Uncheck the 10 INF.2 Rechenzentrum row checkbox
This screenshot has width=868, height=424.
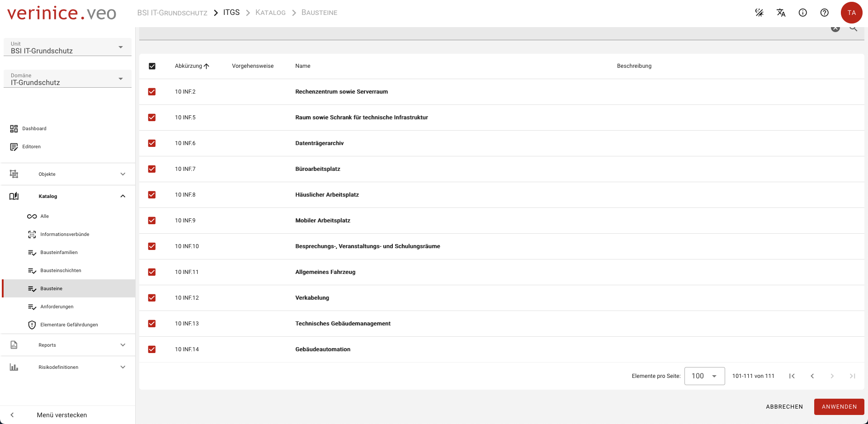(x=152, y=92)
